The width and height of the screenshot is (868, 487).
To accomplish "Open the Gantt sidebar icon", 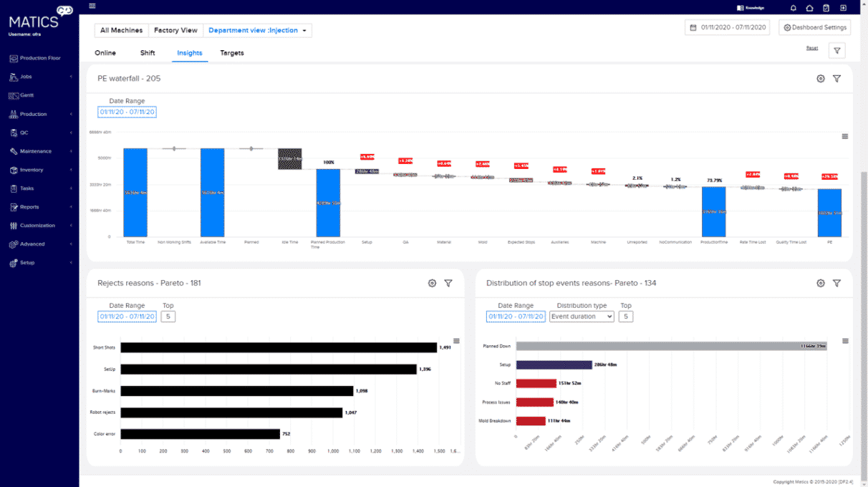I will point(14,95).
